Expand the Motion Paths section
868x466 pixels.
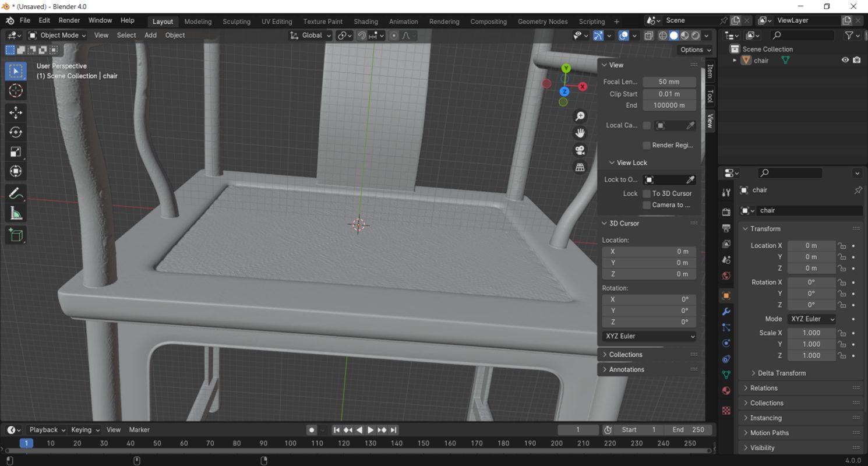(x=769, y=433)
